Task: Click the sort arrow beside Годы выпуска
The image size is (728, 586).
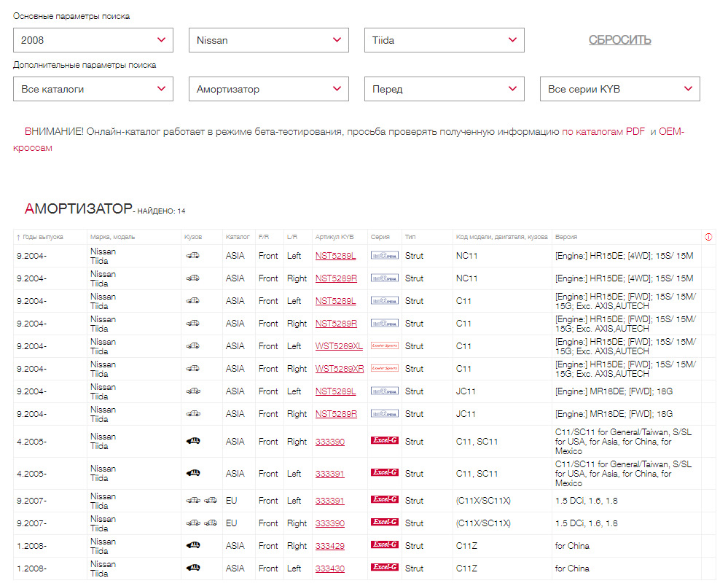Action: pos(18,238)
